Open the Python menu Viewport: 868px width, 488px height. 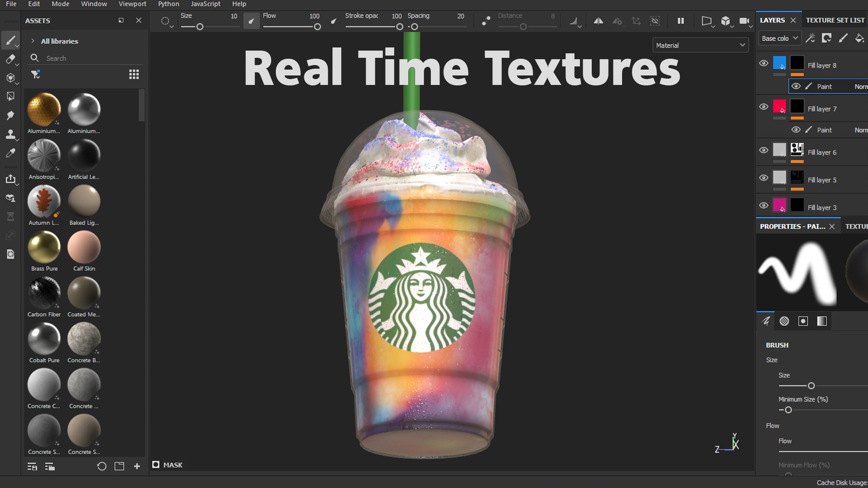point(168,4)
